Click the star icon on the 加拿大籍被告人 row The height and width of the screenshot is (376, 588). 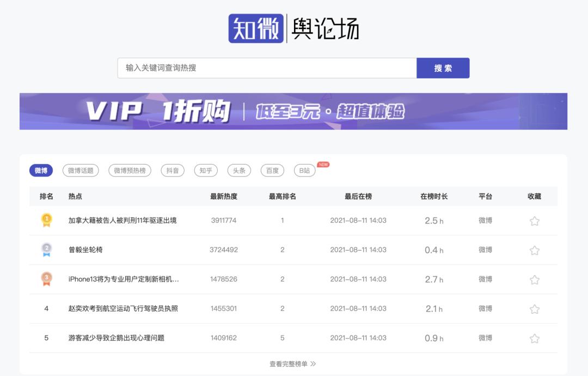coord(535,221)
